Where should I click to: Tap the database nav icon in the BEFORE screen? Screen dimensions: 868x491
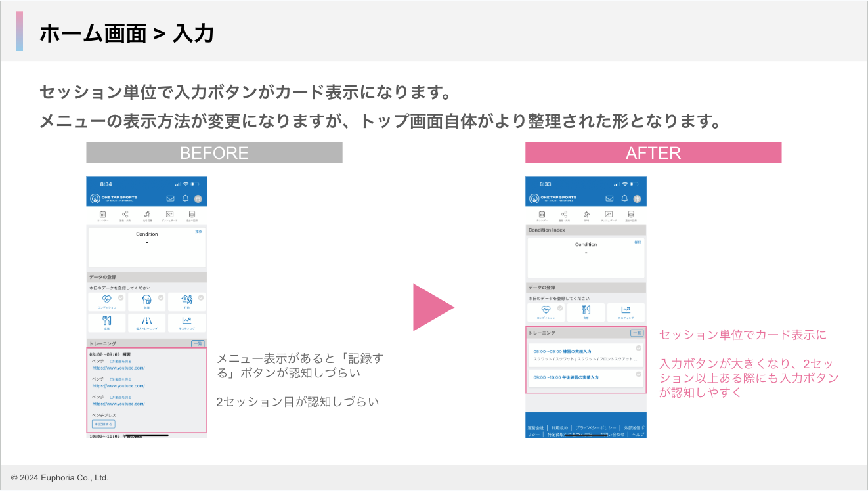tap(192, 215)
